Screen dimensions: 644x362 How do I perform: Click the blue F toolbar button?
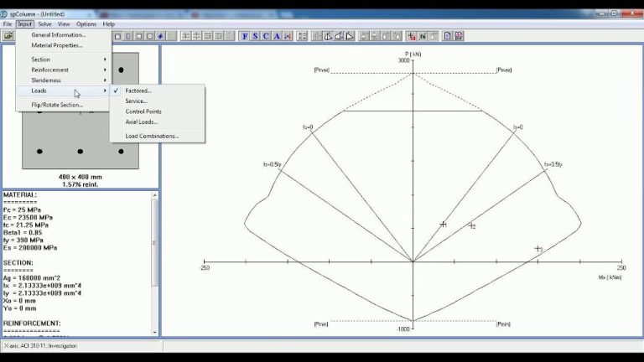pyautogui.click(x=245, y=36)
